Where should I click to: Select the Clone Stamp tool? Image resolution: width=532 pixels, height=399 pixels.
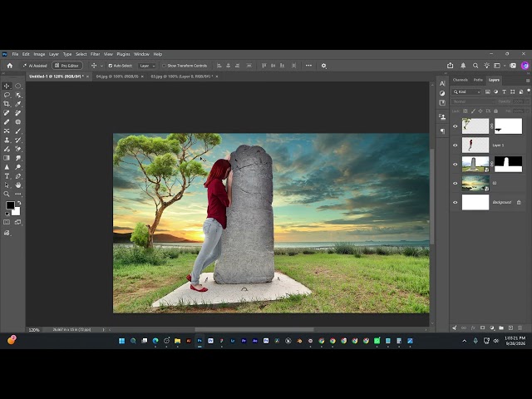click(x=7, y=140)
